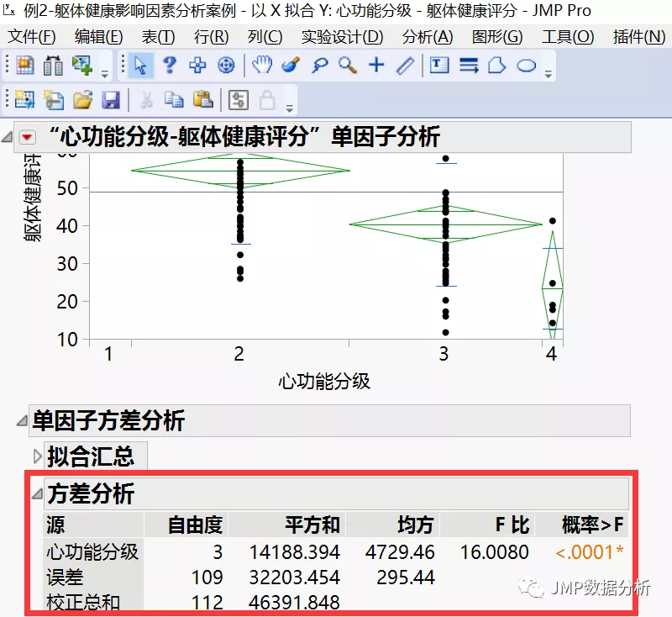The width and height of the screenshot is (672, 617).
Task: Open the 编辑(E) menu
Action: (x=98, y=37)
